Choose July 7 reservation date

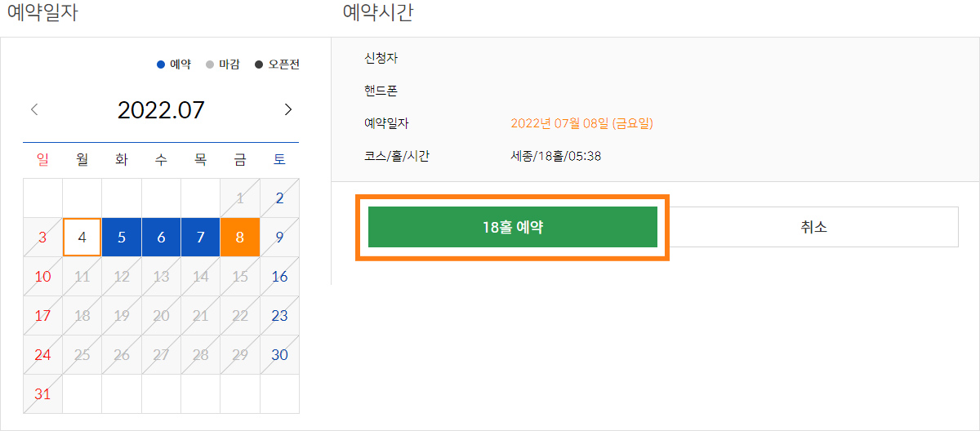200,238
